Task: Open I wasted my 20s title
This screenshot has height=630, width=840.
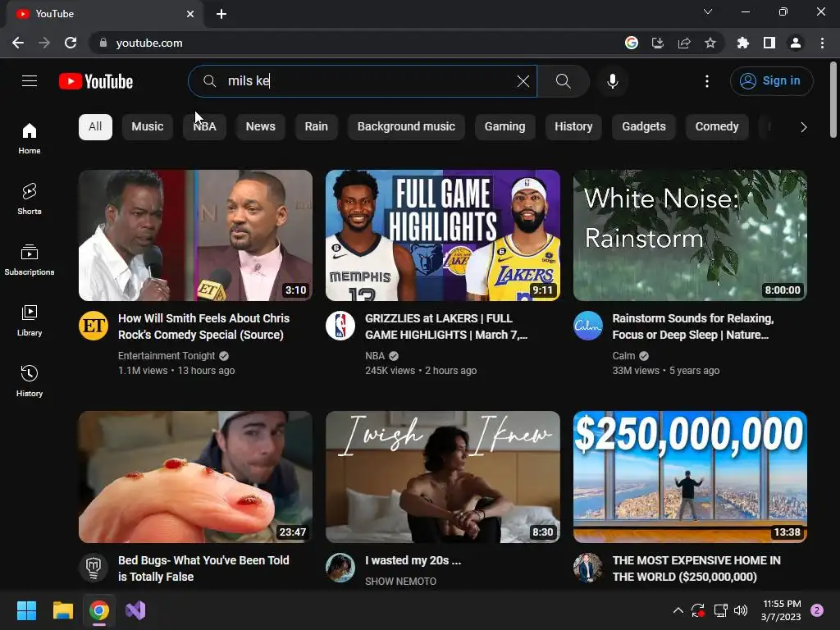Action: [x=413, y=560]
